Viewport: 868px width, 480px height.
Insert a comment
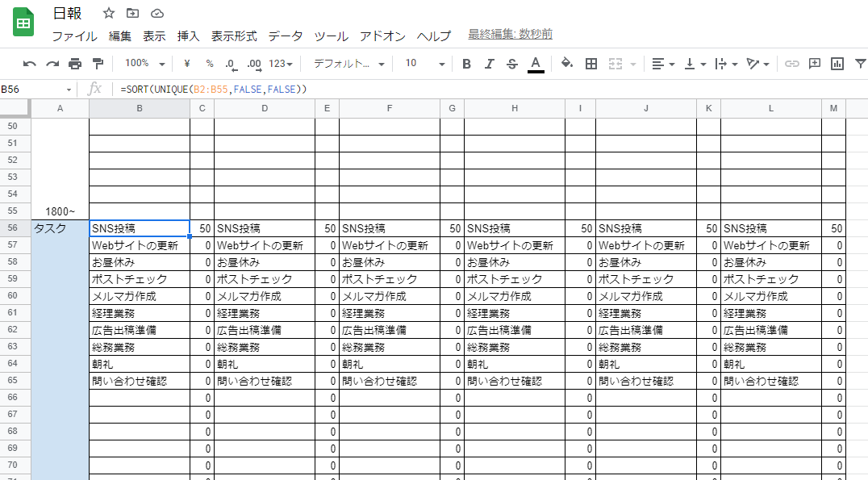(x=814, y=64)
